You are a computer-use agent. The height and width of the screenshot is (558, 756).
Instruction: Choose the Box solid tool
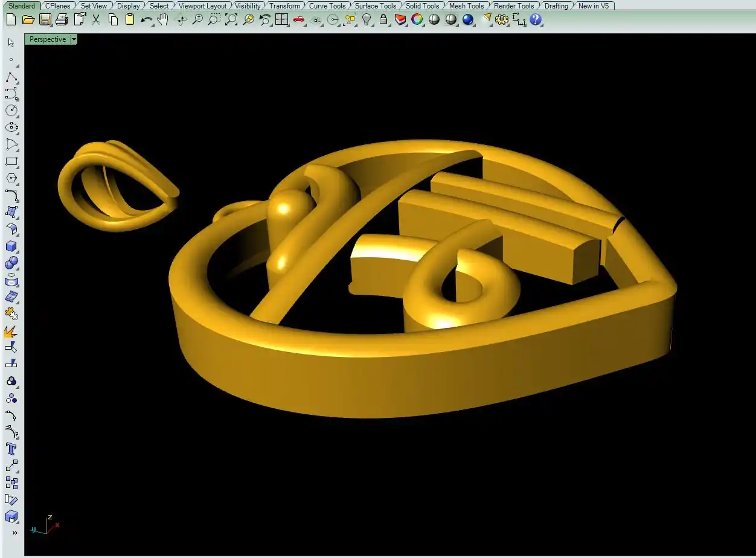(11, 246)
